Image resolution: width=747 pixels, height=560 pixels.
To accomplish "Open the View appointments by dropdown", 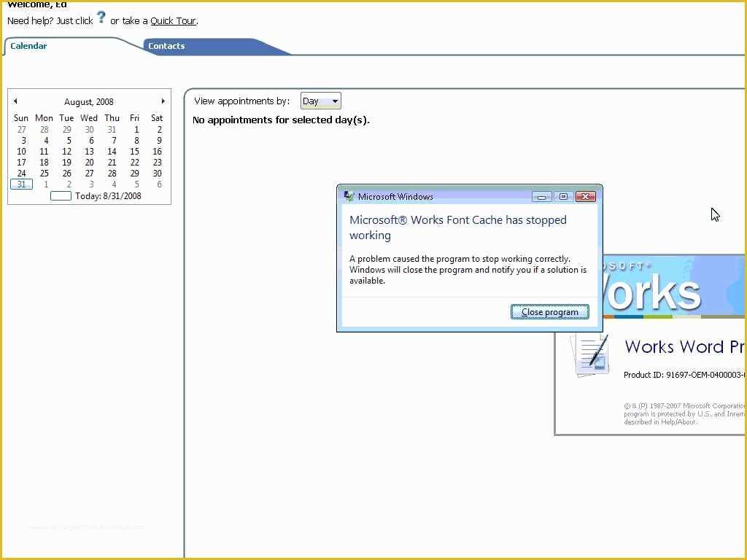I will (321, 101).
